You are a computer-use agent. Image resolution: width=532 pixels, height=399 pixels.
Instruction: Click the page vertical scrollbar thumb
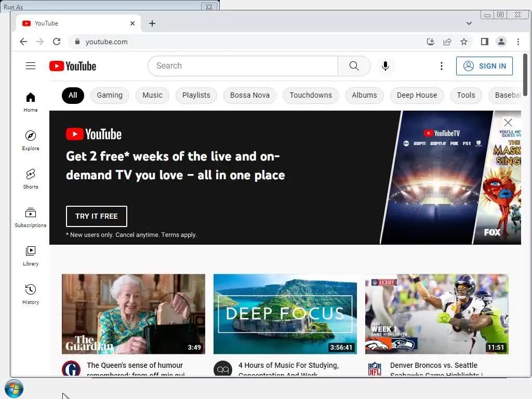(525, 75)
